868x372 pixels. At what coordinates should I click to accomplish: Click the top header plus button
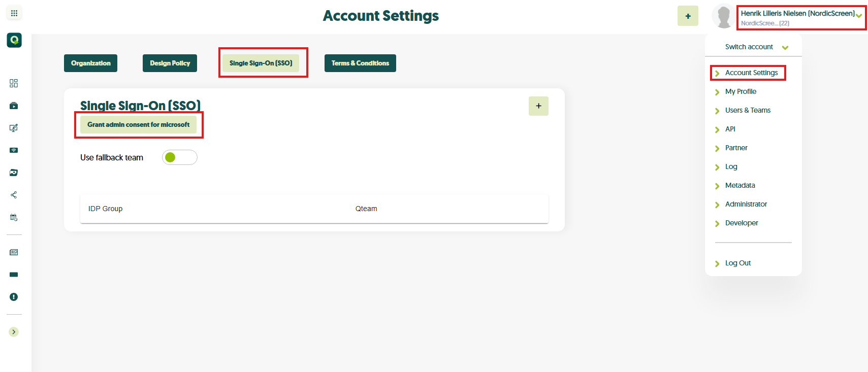(x=688, y=16)
